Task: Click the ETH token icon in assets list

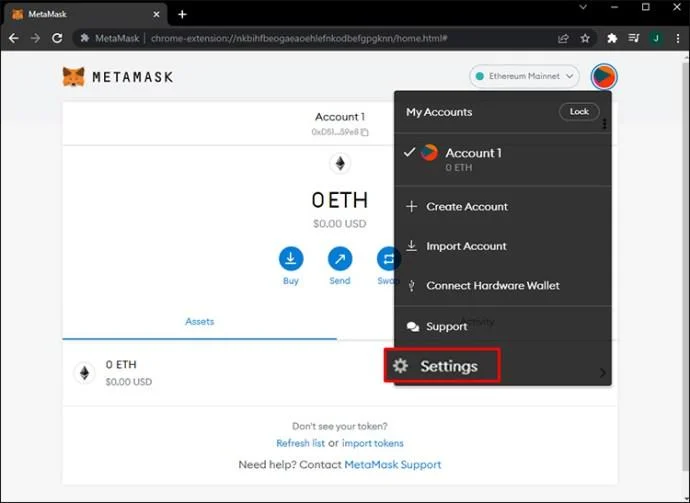Action: click(x=84, y=373)
